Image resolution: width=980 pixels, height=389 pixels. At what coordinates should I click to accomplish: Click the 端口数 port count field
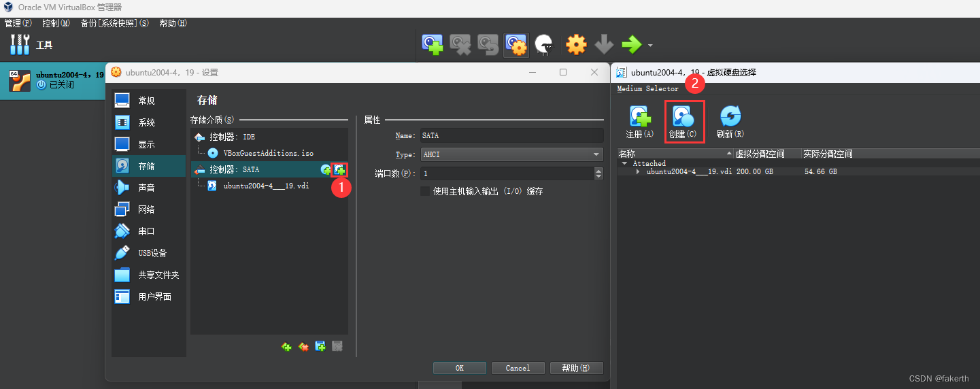point(507,173)
